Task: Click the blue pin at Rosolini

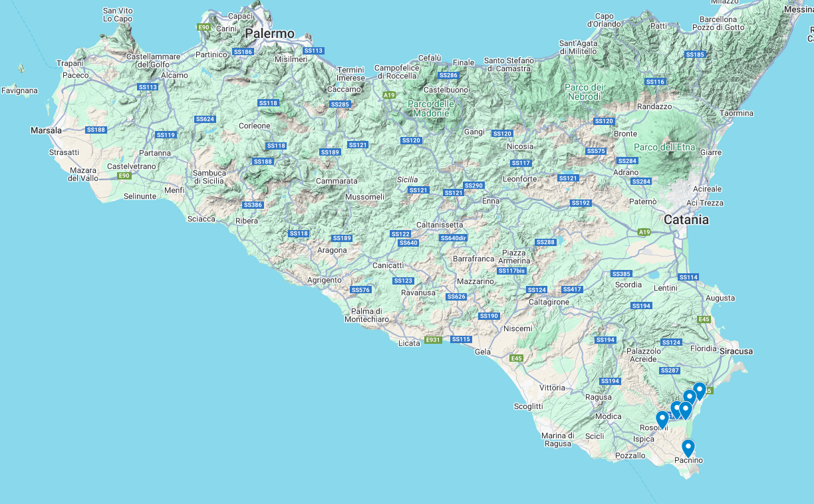Action: 662,419
